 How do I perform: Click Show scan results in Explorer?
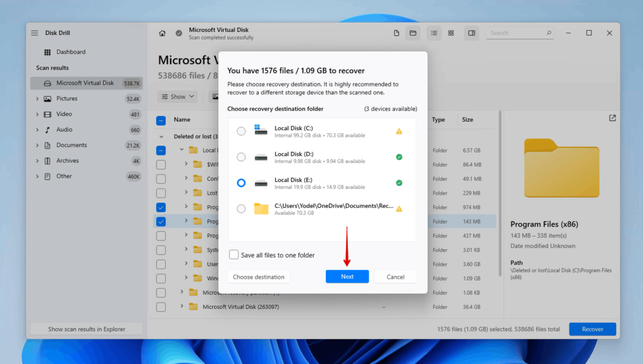coord(86,328)
